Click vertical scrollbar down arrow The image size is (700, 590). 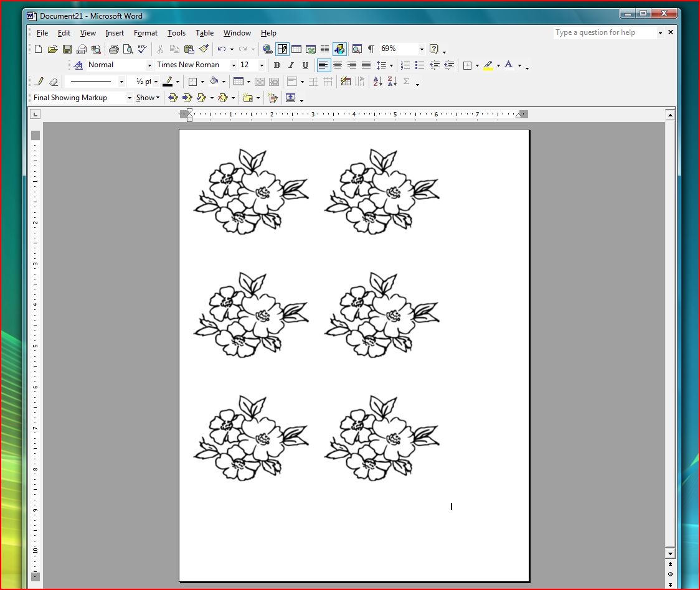[670, 554]
